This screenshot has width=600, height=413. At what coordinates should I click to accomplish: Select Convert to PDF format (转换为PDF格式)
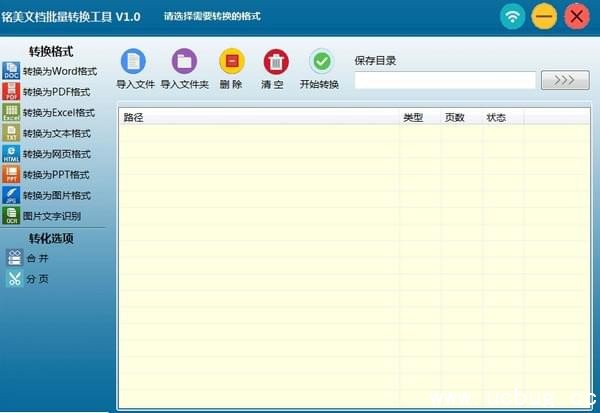click(x=56, y=92)
